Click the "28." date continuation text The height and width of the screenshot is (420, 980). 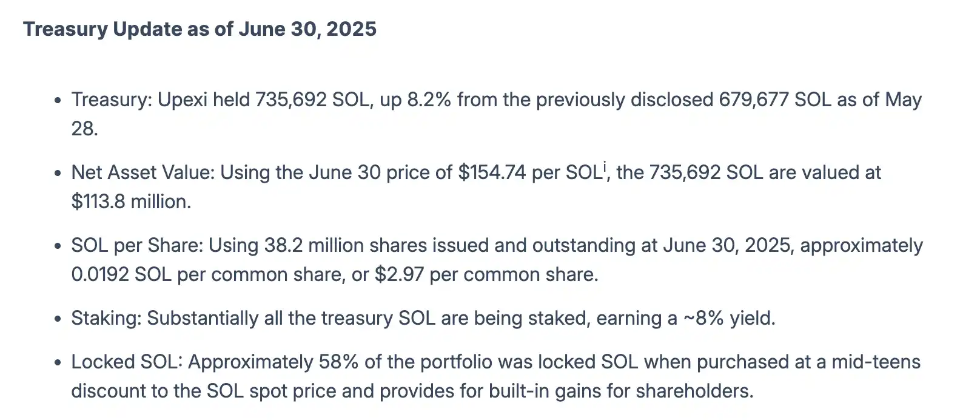point(84,129)
